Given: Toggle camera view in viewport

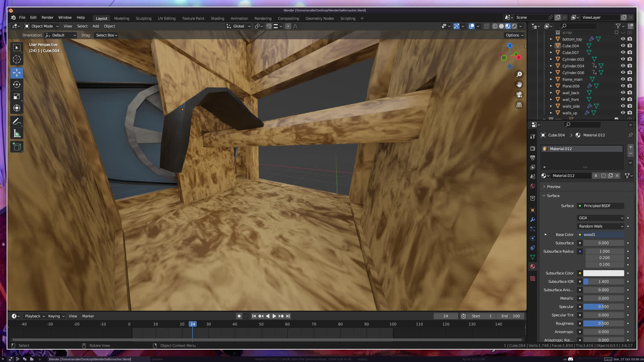Looking at the screenshot, I should 519,95.
